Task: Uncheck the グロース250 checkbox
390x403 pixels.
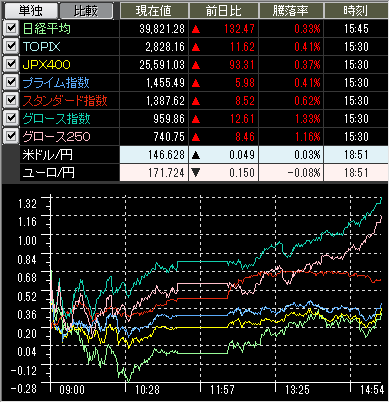Action: coord(11,136)
